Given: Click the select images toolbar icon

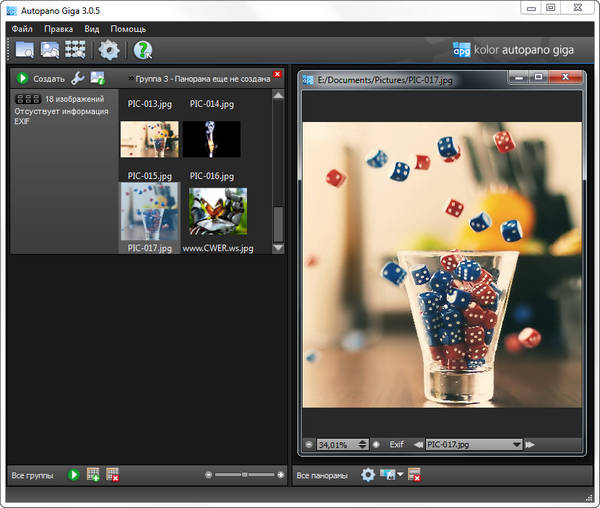Looking at the screenshot, I should [x=49, y=50].
